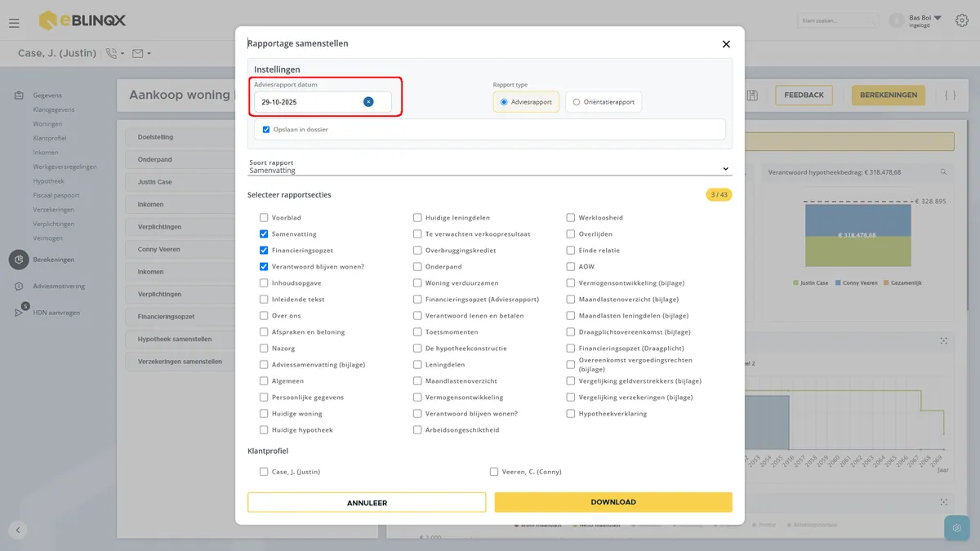Close the Rapportage samenstellen dialog
Image resolution: width=980 pixels, height=551 pixels.
(x=726, y=44)
